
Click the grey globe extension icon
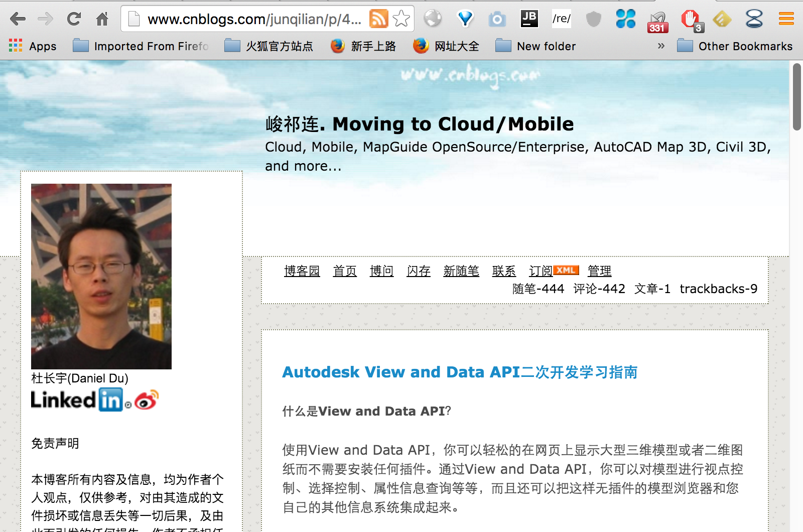[433, 19]
